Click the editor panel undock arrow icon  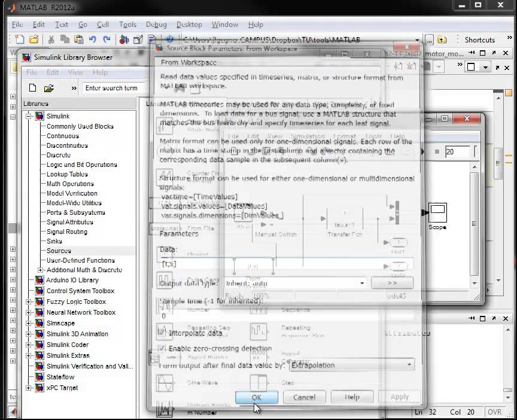[x=494, y=53]
